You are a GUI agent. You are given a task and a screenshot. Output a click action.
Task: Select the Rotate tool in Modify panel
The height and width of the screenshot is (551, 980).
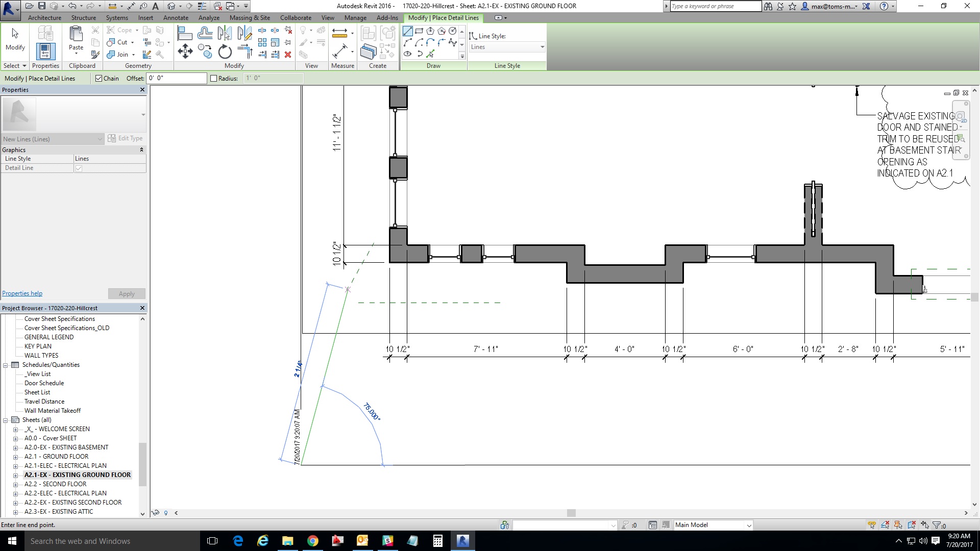pyautogui.click(x=224, y=53)
